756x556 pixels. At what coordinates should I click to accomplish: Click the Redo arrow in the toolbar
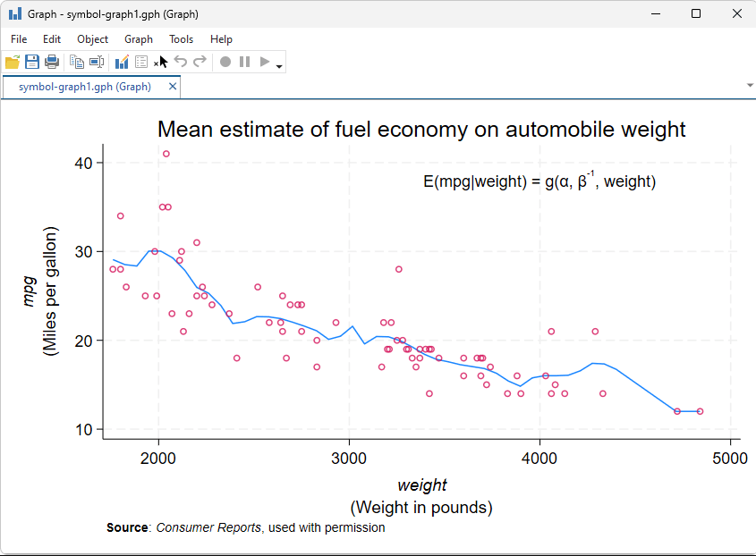pos(200,62)
